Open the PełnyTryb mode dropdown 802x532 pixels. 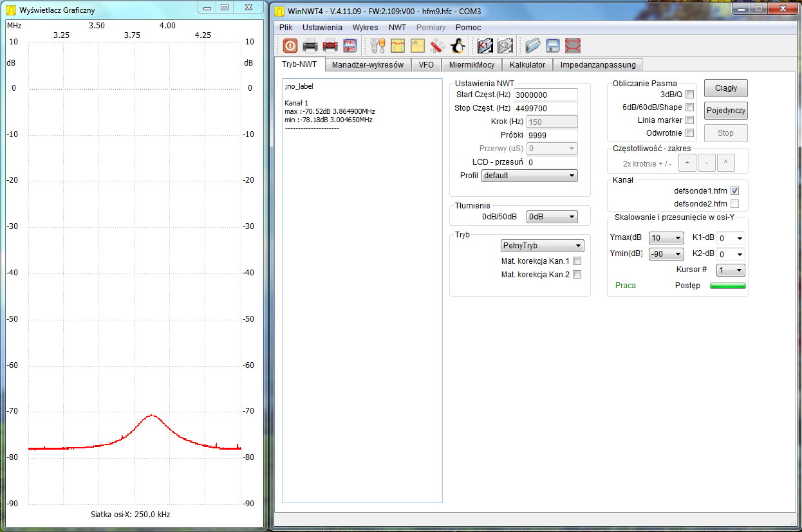tap(542, 246)
